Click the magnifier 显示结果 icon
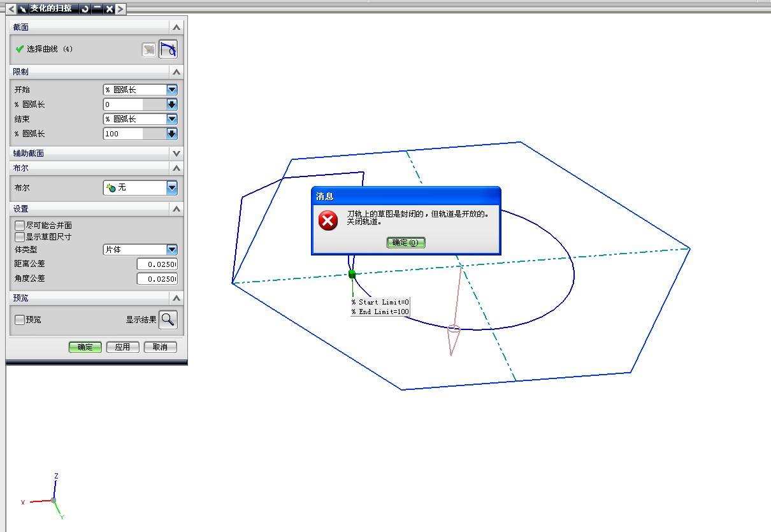 tap(168, 320)
